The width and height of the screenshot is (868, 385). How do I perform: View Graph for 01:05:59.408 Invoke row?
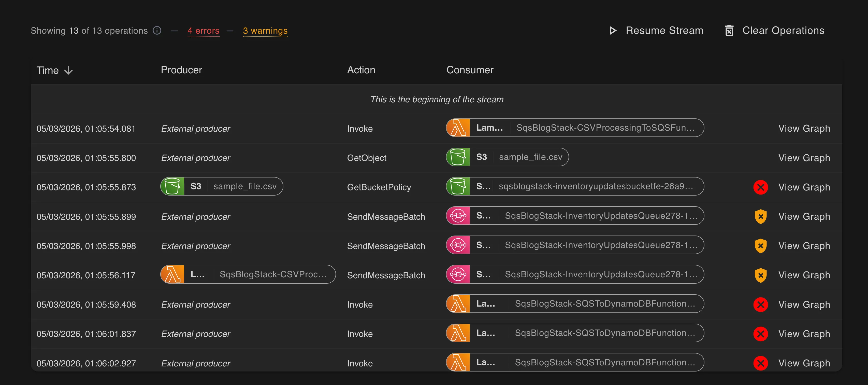click(804, 305)
